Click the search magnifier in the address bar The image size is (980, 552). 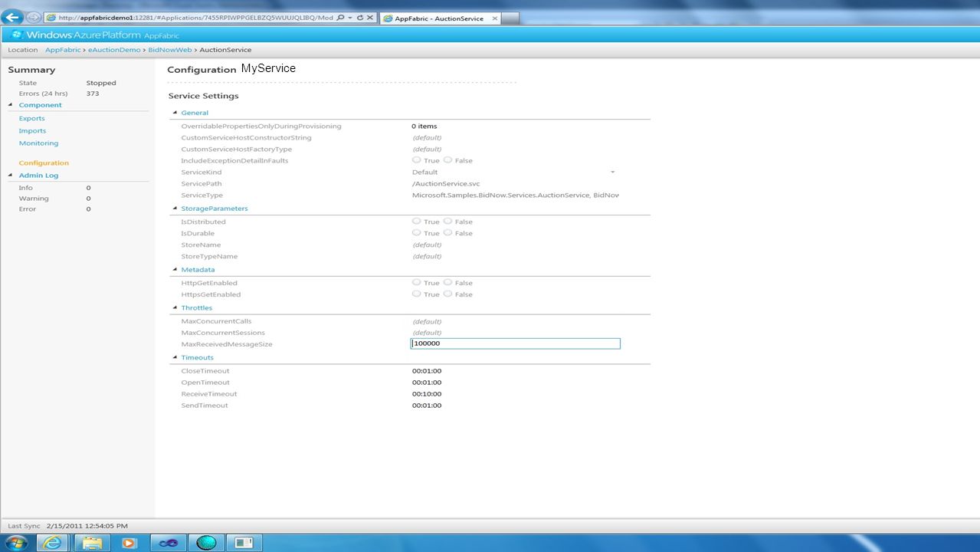pyautogui.click(x=340, y=17)
